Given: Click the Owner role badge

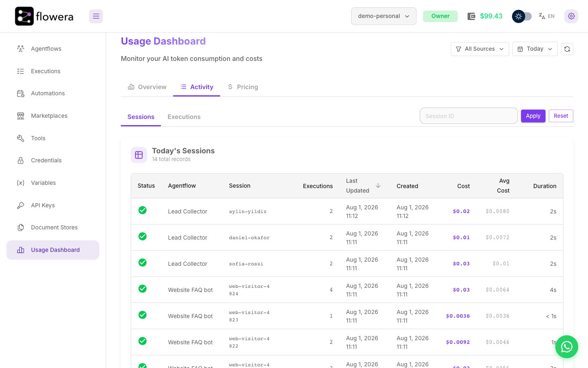Looking at the screenshot, I should (x=440, y=16).
